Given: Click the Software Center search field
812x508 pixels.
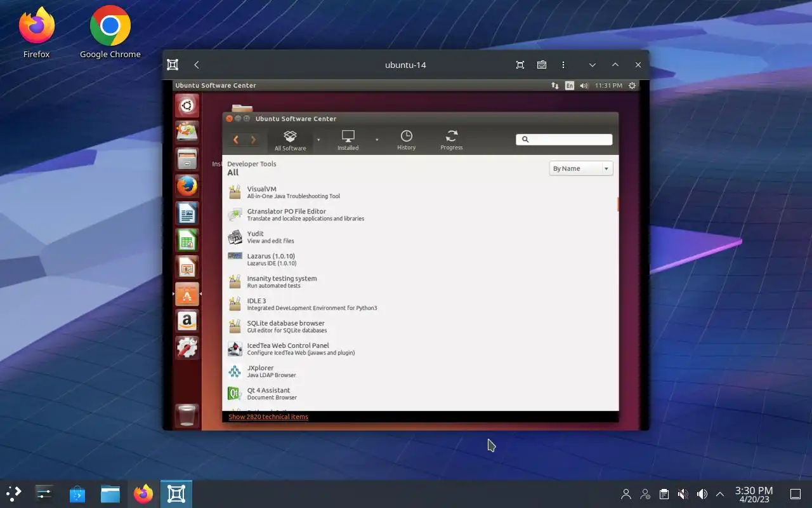Looking at the screenshot, I should (564, 140).
